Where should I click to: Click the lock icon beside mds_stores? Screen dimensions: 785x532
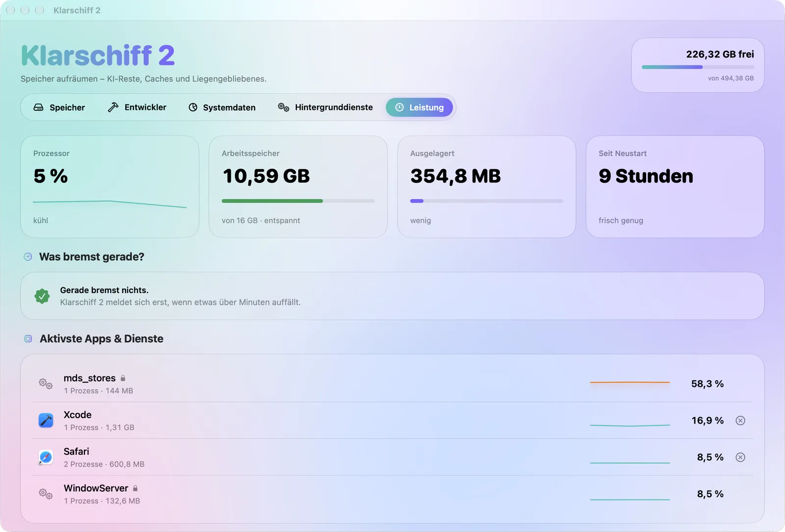[123, 378]
